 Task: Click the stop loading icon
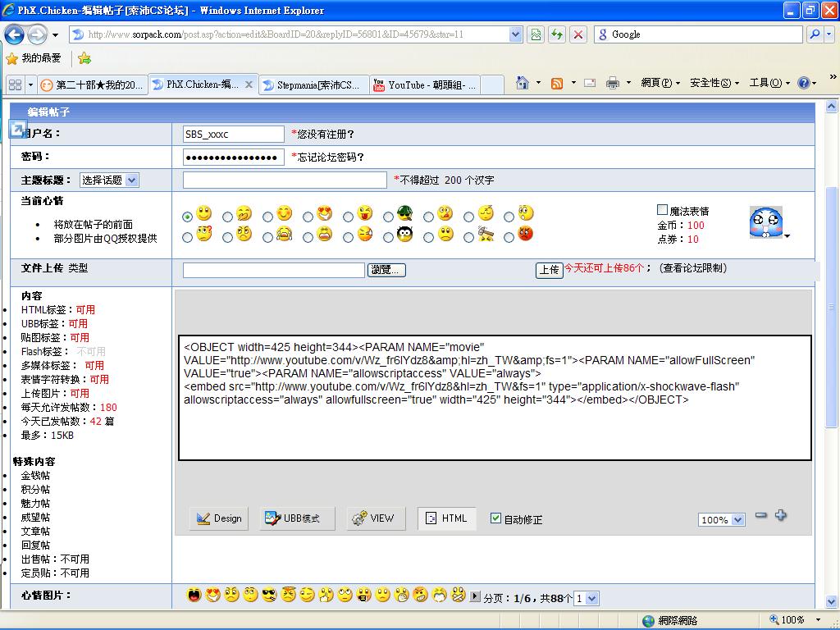tap(578, 34)
